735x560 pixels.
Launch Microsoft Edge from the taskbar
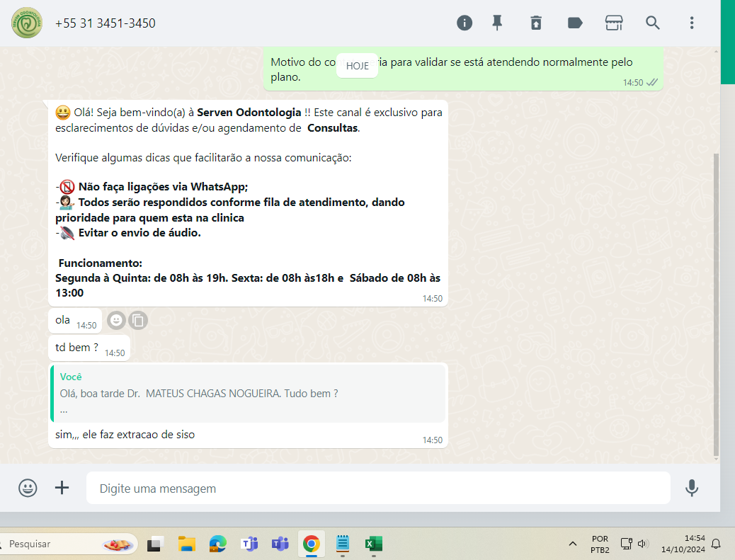pos(217,544)
